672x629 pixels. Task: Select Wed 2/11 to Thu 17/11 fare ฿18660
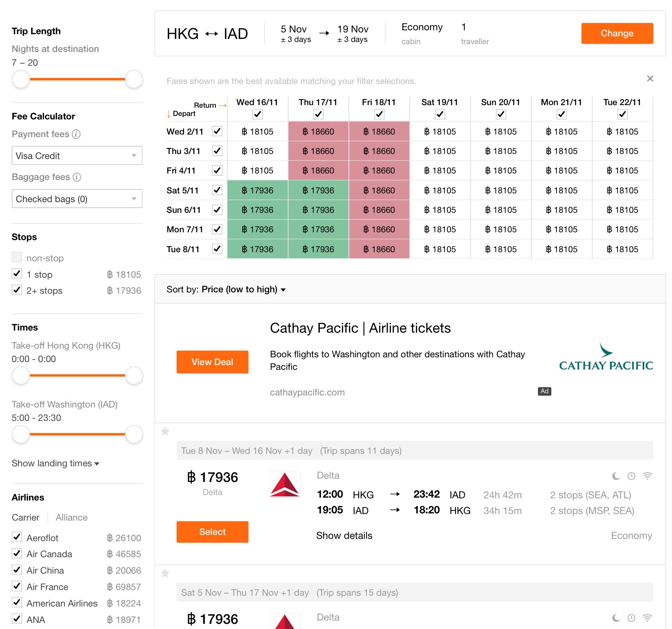click(318, 131)
